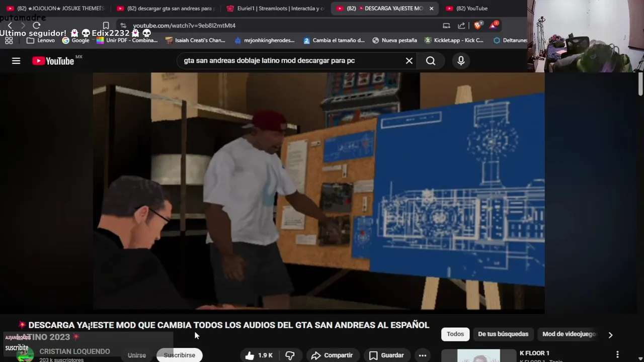
Task: Open the Google bookmark
Action: click(x=75, y=40)
